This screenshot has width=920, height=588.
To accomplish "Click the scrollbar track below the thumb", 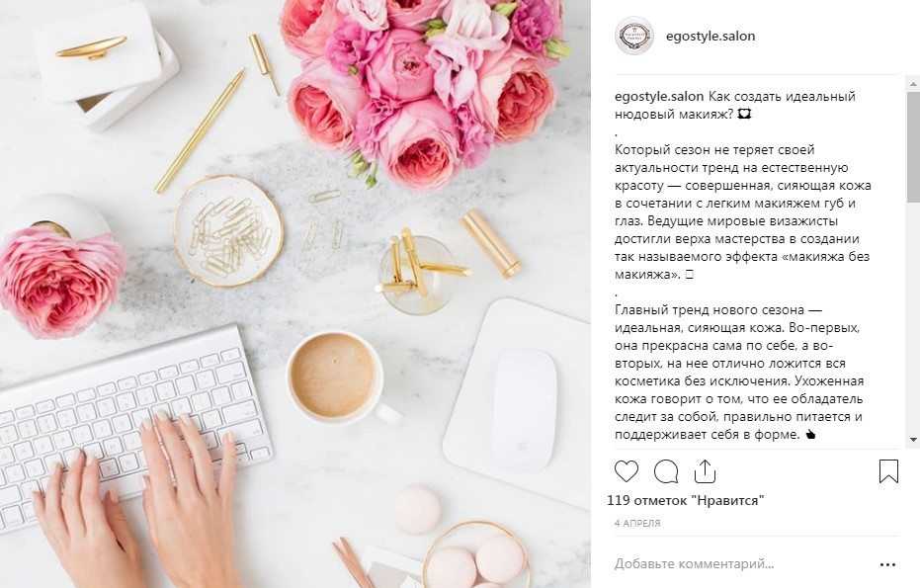I will pos(913,317).
